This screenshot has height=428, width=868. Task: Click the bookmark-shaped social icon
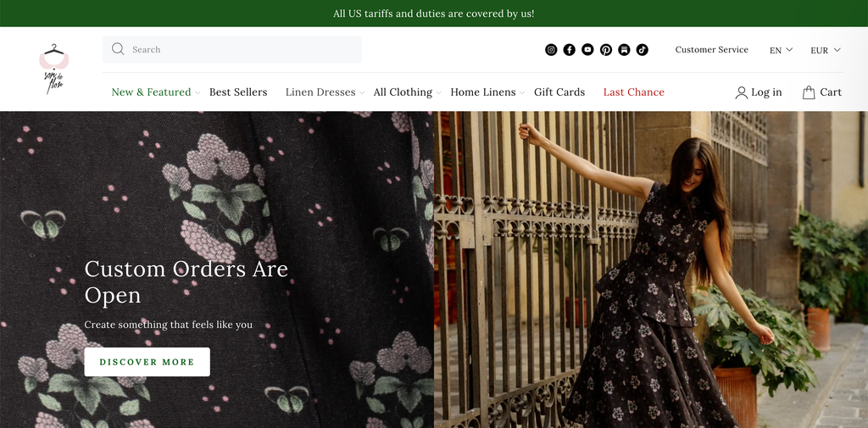(624, 50)
